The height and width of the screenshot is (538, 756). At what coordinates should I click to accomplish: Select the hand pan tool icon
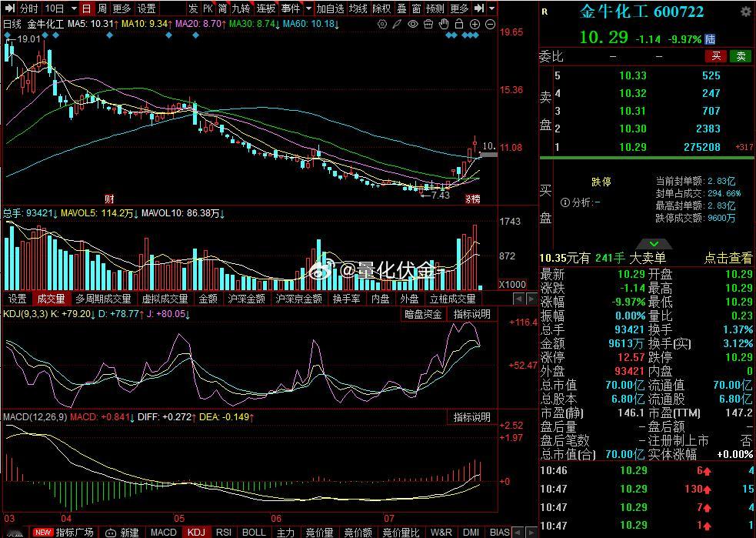(x=444, y=24)
